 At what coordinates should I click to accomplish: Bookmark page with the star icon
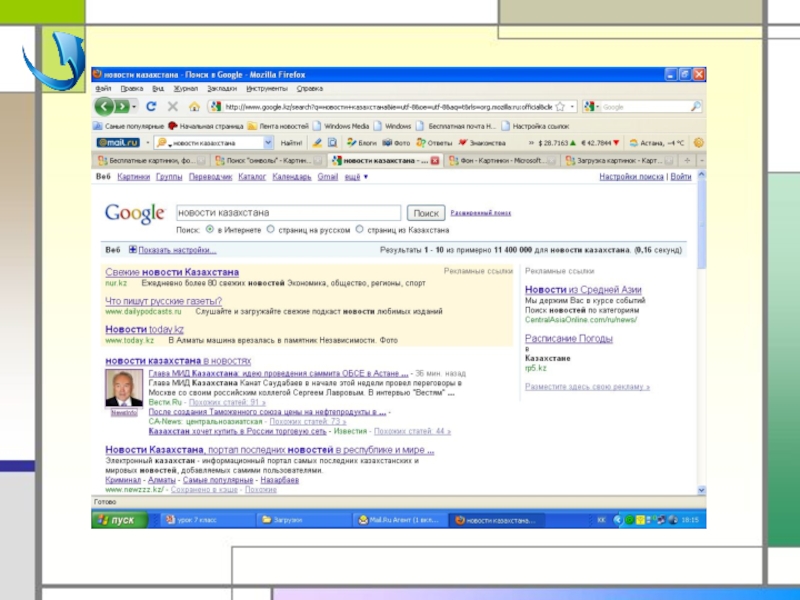[560, 107]
